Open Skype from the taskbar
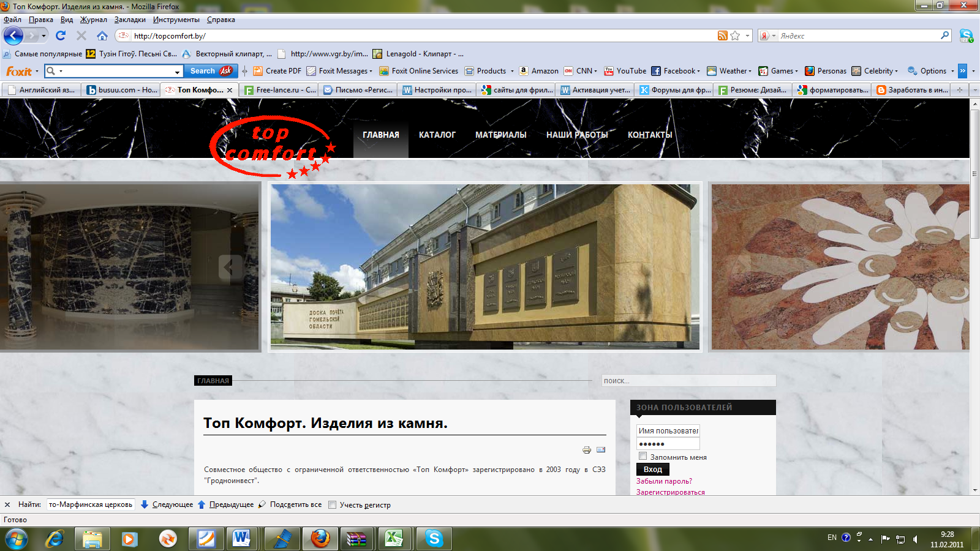 434,539
